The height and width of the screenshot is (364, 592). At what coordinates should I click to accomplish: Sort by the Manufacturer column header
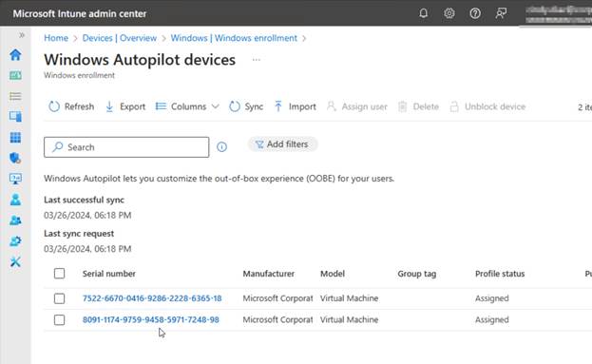click(x=268, y=274)
